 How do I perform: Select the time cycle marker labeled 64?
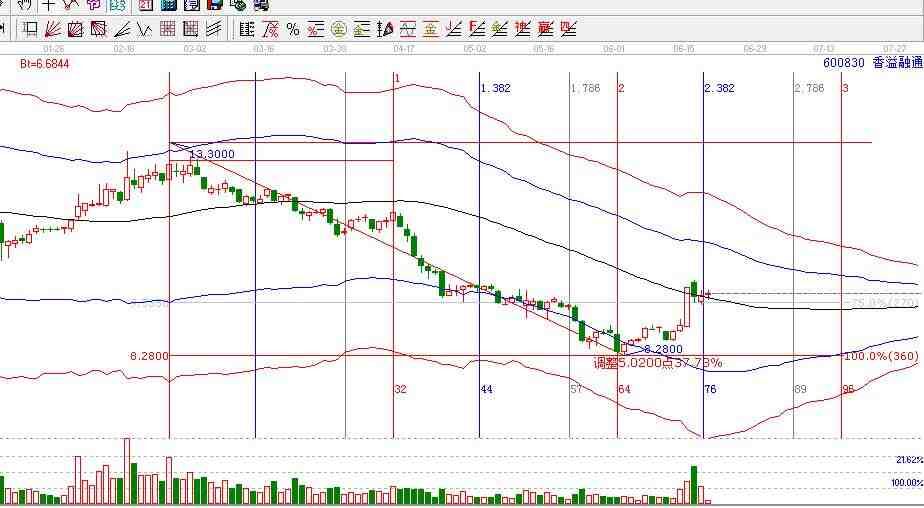tap(624, 389)
